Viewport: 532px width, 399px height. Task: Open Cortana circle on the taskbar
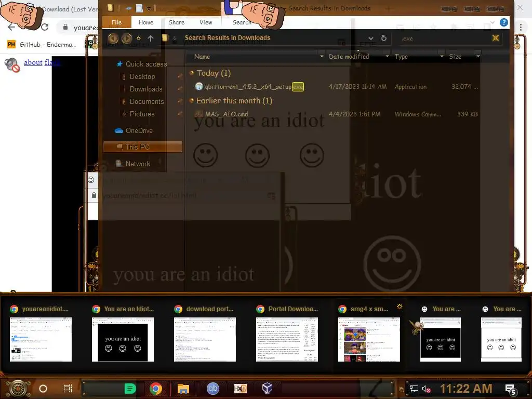coord(43,389)
